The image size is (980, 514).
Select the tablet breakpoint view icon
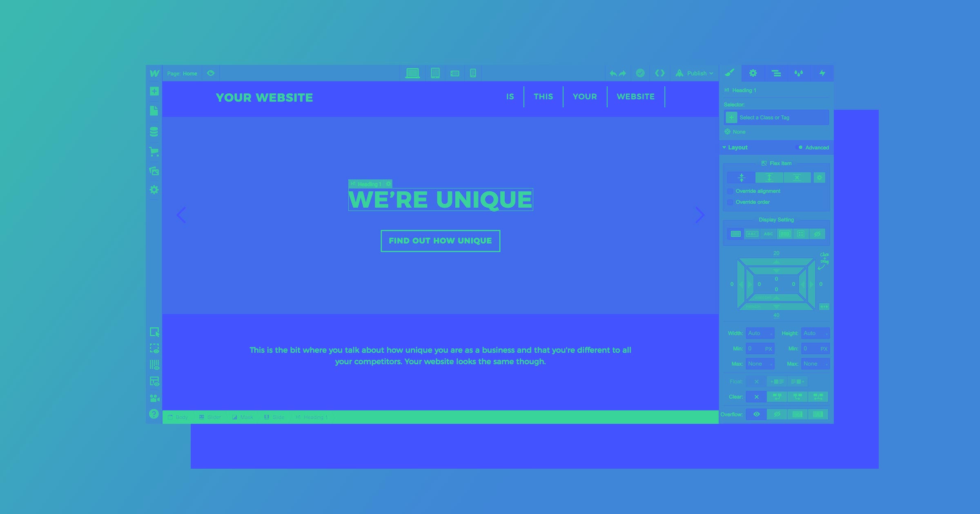click(434, 73)
